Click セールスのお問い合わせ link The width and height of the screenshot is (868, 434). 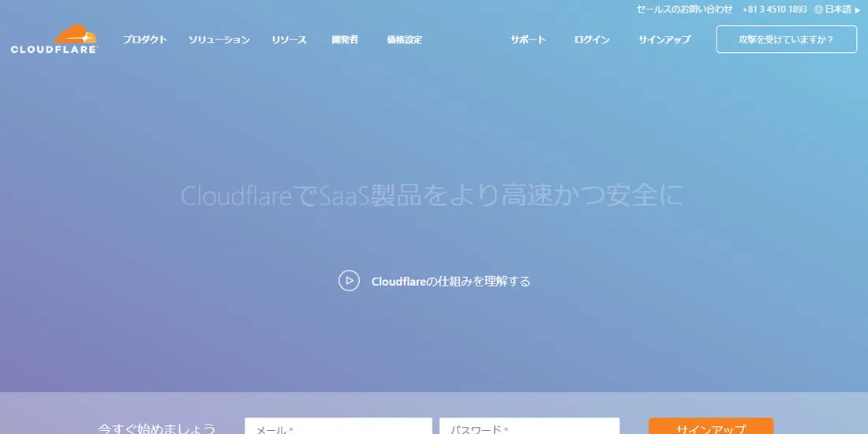[684, 9]
